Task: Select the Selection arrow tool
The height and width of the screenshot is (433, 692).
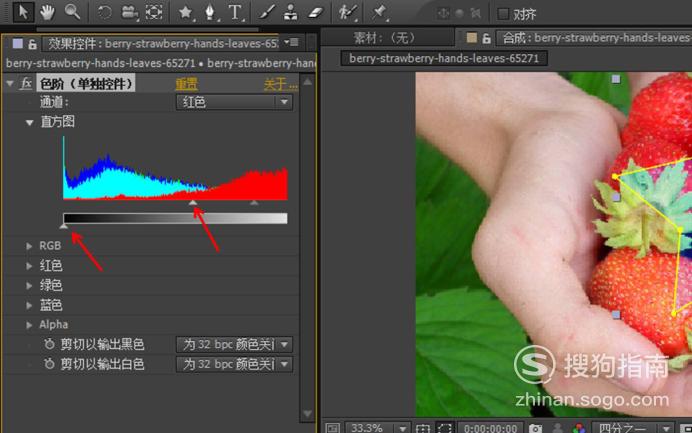Action: [x=22, y=12]
